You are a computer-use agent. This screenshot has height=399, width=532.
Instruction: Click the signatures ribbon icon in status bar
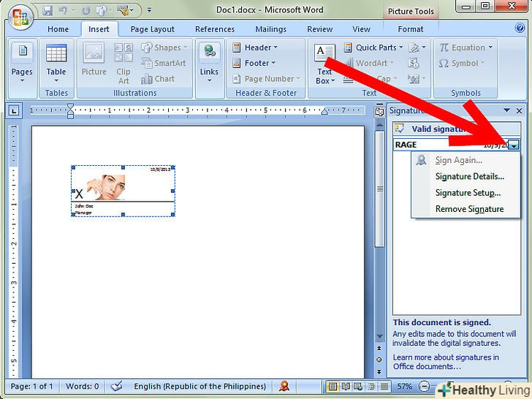coord(284,386)
